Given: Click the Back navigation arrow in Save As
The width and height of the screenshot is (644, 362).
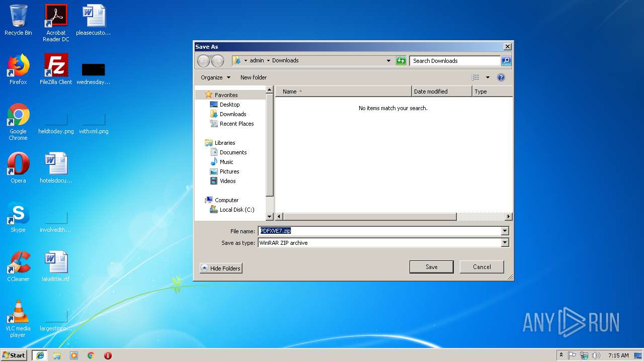Looking at the screenshot, I should [203, 61].
